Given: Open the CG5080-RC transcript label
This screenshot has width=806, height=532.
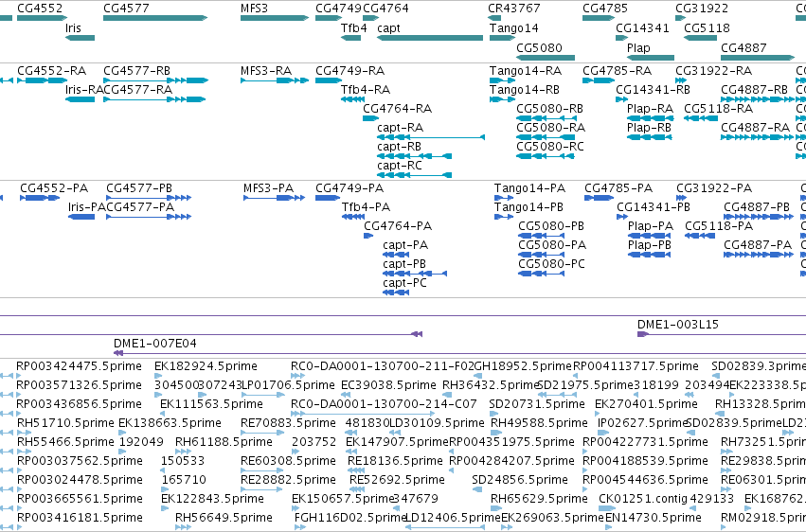Looking at the screenshot, I should (550, 147).
